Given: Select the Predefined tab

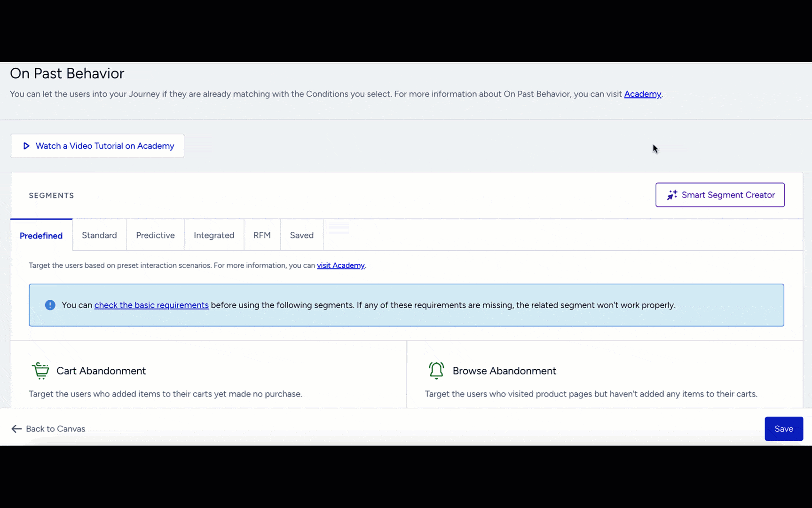Looking at the screenshot, I should click(41, 235).
